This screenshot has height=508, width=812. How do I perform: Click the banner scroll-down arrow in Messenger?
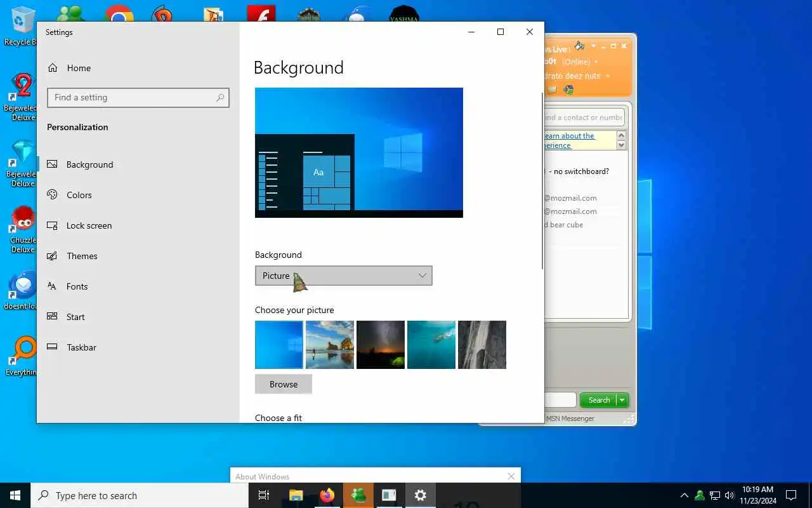(x=622, y=145)
